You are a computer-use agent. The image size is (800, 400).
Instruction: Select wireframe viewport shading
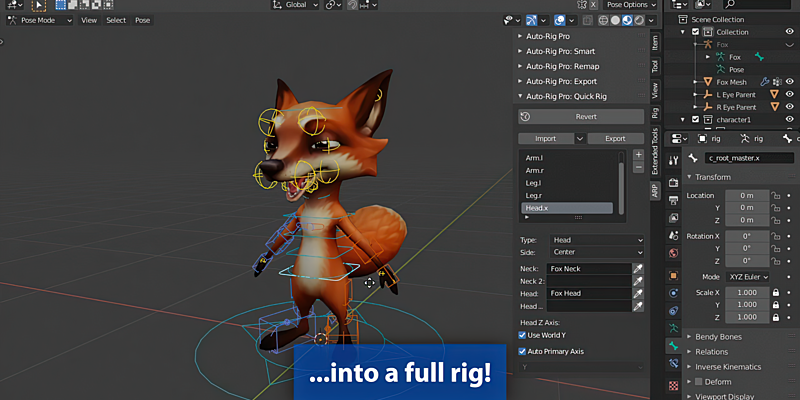[604, 20]
